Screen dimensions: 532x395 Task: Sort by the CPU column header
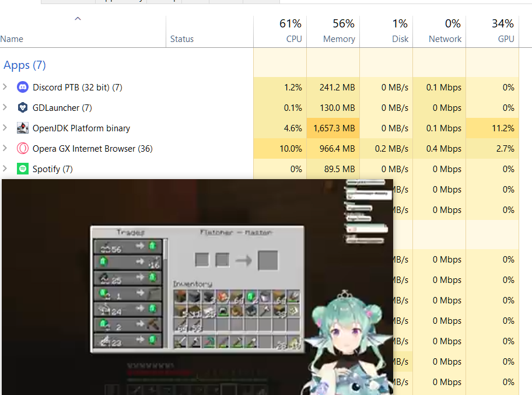point(280,32)
